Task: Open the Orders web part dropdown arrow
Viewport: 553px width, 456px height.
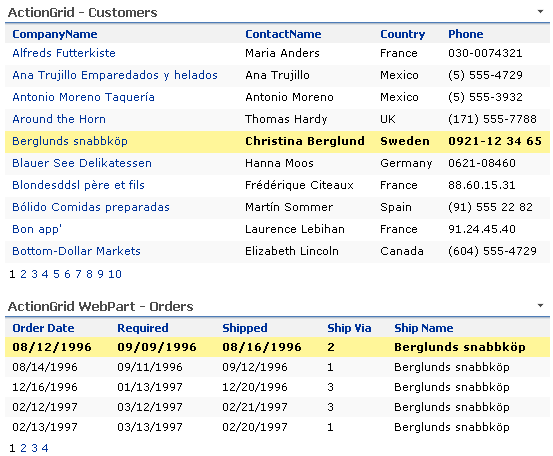Action: click(x=540, y=305)
